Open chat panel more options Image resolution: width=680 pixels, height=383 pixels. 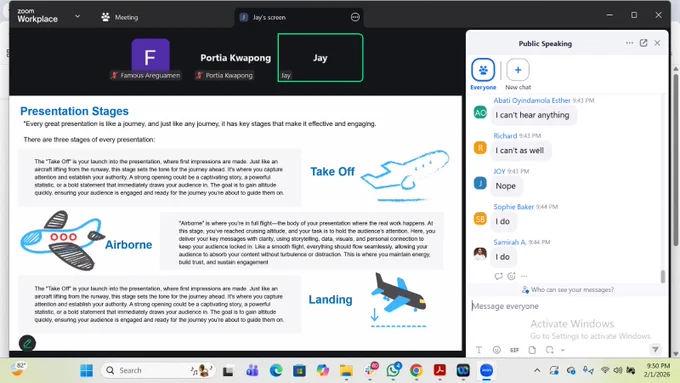[629, 43]
